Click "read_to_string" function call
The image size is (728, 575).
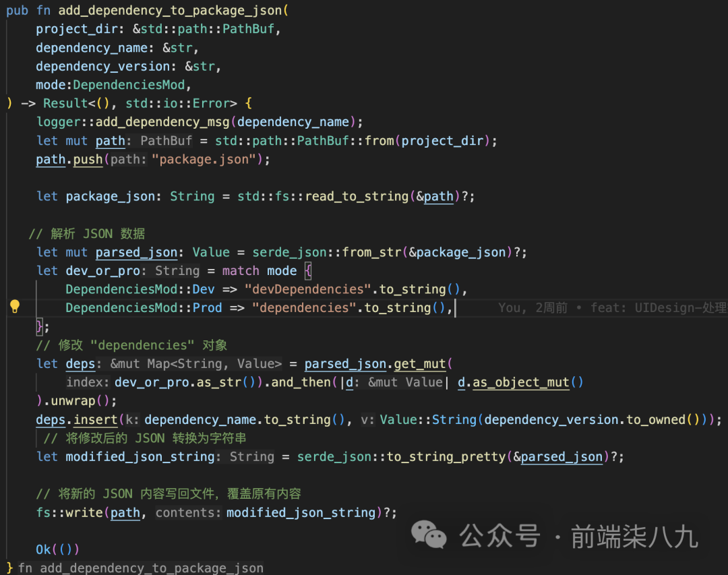tap(357, 196)
